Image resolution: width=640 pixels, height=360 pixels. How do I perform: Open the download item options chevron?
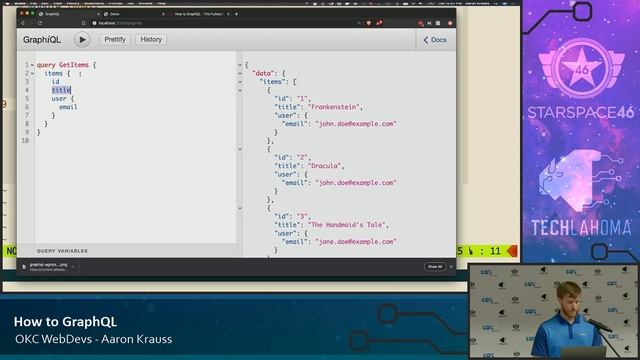point(73,267)
